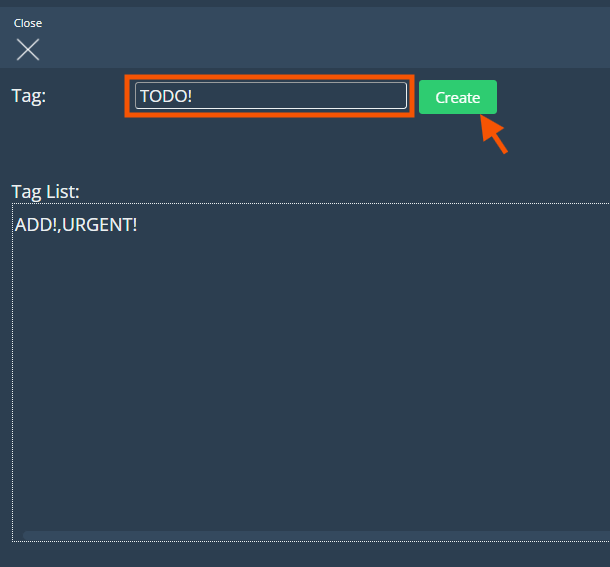The image size is (610, 567).
Task: Click the orange arrow pointing at Create
Action: click(x=495, y=135)
